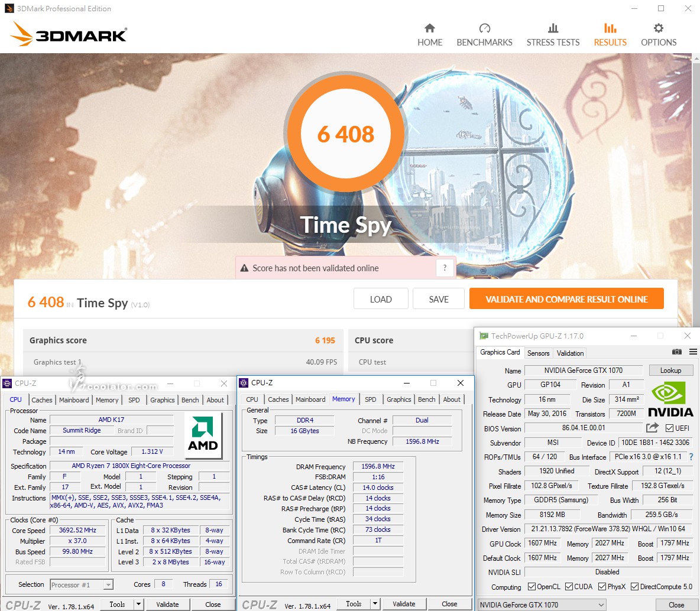Toggle the CUDA checkbox
The height and width of the screenshot is (611, 700).
pyautogui.click(x=569, y=586)
